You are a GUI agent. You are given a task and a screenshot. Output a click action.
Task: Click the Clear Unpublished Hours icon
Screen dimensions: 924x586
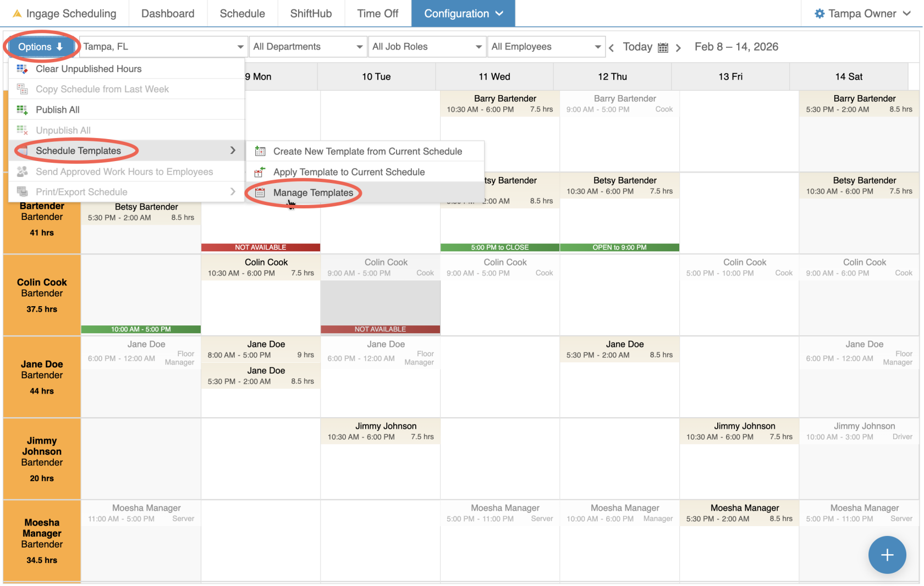click(x=22, y=69)
